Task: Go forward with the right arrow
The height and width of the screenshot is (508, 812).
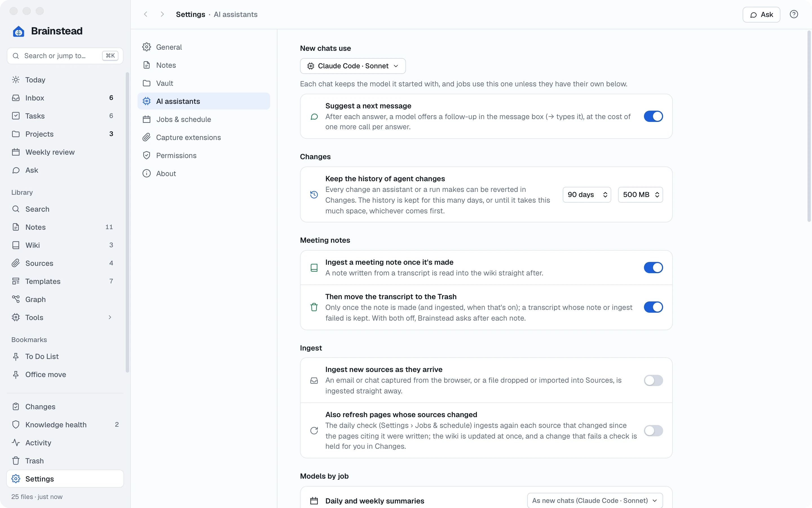Action: click(x=162, y=14)
